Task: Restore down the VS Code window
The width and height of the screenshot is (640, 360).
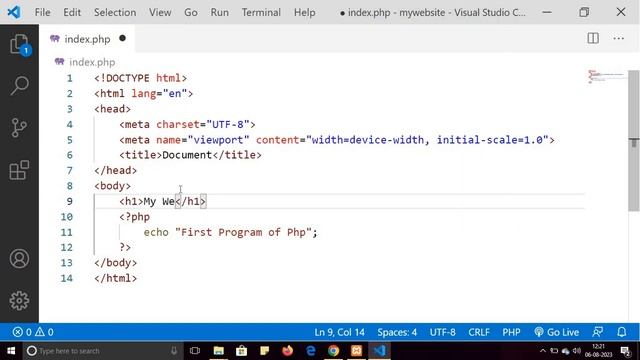Action: click(x=584, y=12)
